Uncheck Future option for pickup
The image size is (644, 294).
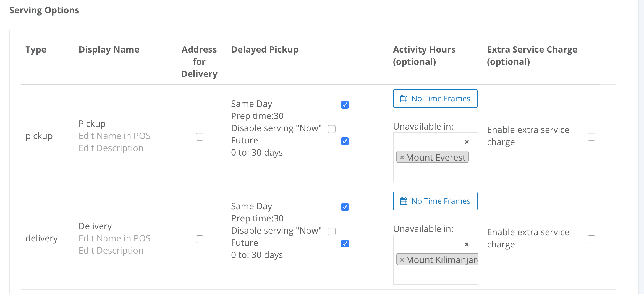coord(345,141)
